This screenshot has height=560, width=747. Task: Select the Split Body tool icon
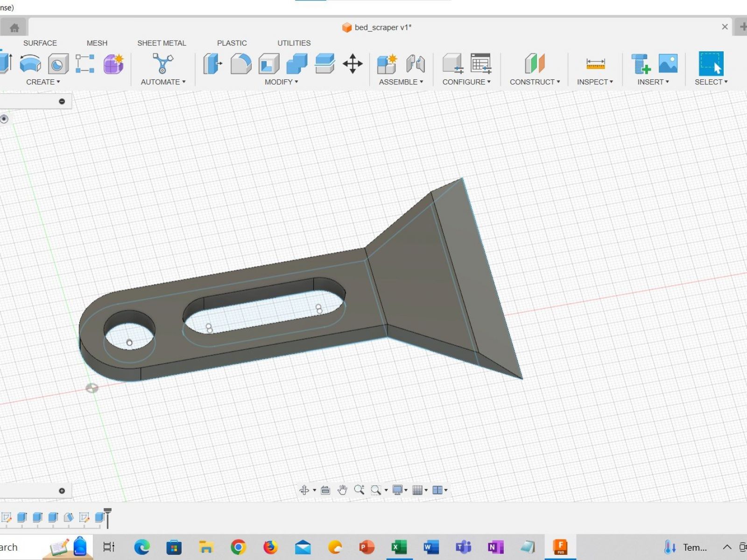(325, 64)
